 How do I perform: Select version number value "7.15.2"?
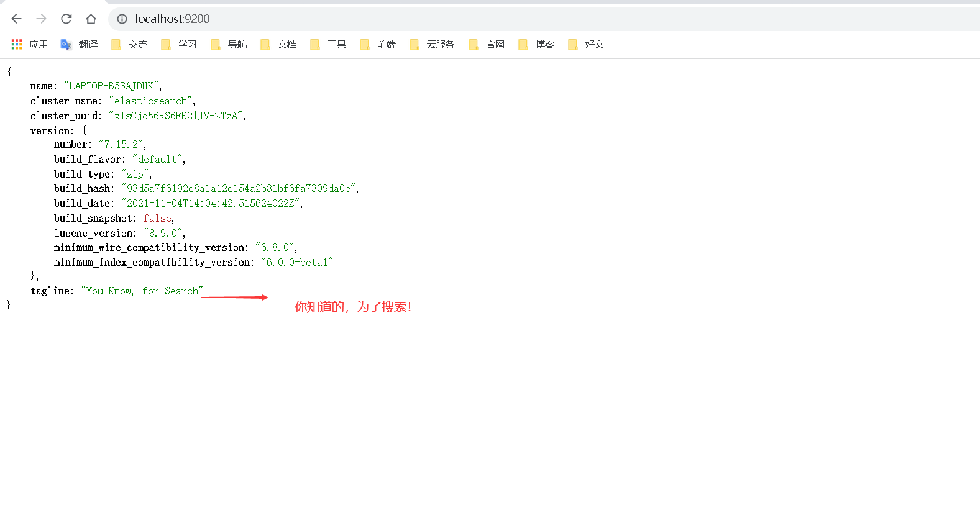[x=121, y=144]
